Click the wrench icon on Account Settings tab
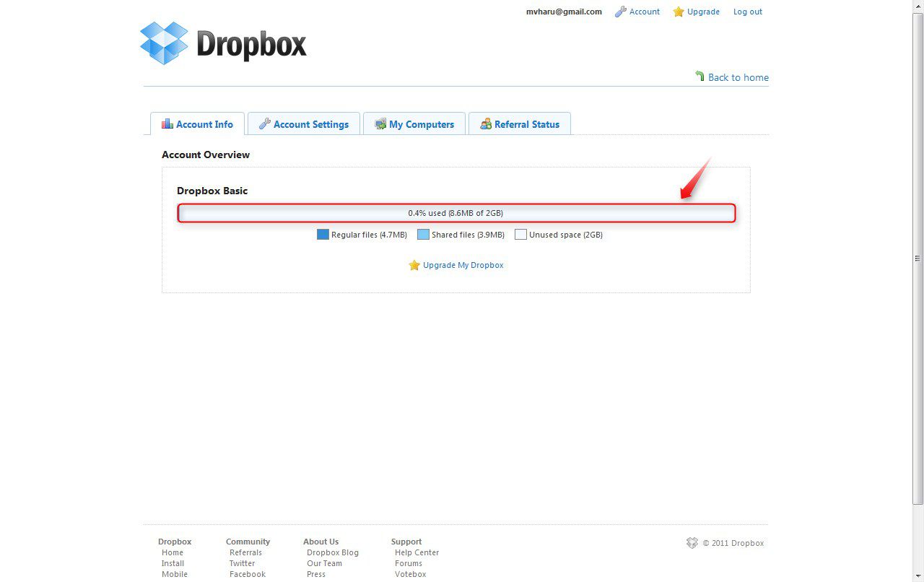 tap(265, 123)
